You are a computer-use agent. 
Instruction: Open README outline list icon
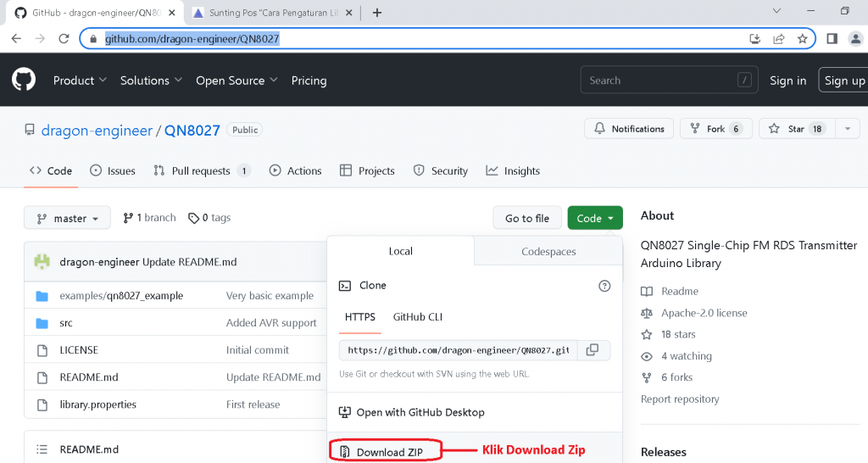42,449
